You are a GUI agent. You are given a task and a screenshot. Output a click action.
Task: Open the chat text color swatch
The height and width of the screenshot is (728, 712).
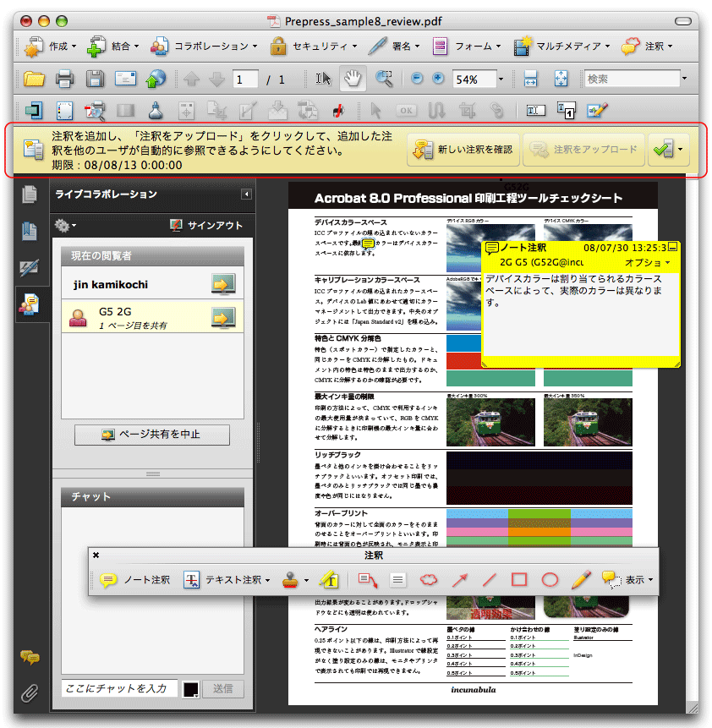point(191,689)
